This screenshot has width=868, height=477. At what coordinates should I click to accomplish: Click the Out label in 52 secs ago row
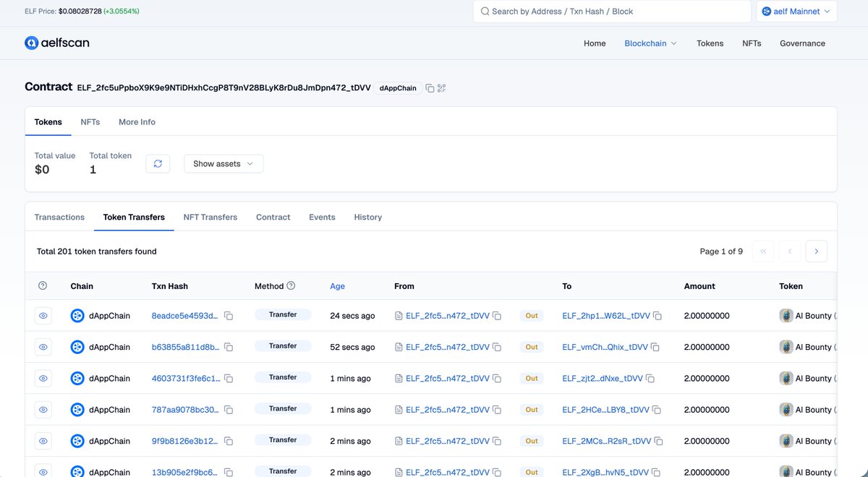[x=532, y=347]
